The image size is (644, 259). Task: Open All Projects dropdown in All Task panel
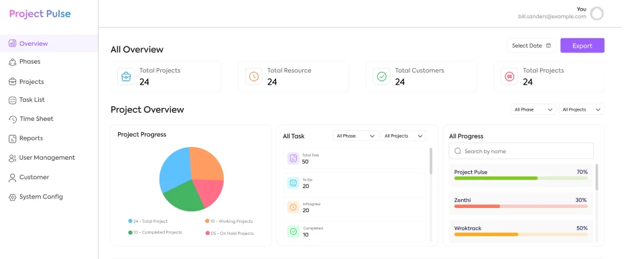[403, 136]
